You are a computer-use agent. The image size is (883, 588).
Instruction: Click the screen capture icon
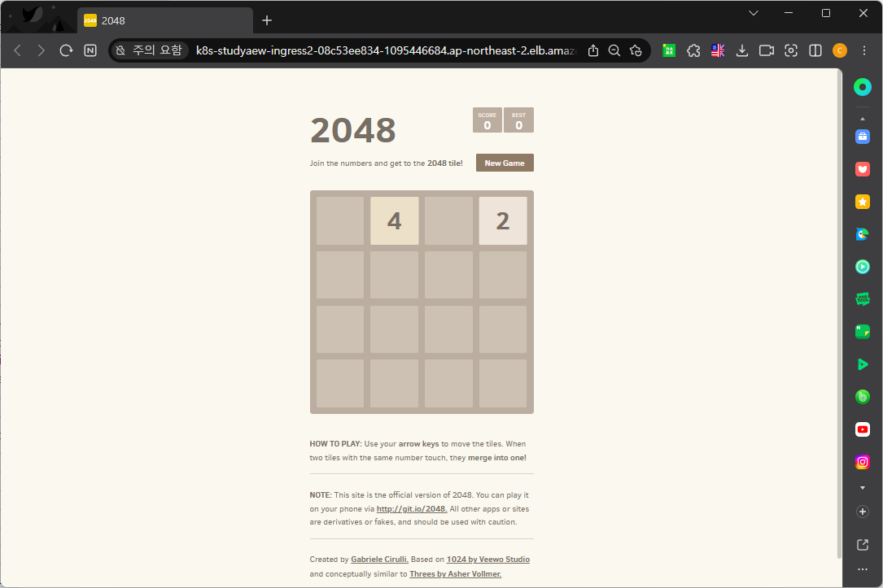(791, 50)
